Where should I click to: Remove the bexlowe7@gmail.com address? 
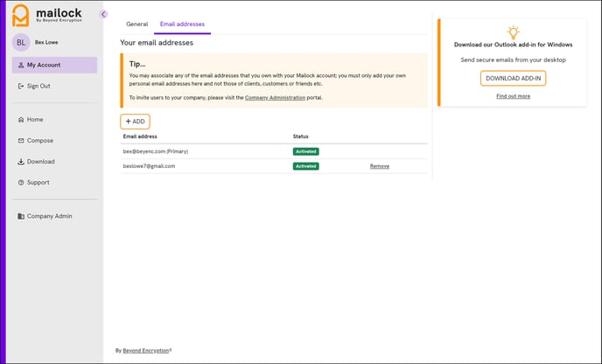pyautogui.click(x=380, y=166)
